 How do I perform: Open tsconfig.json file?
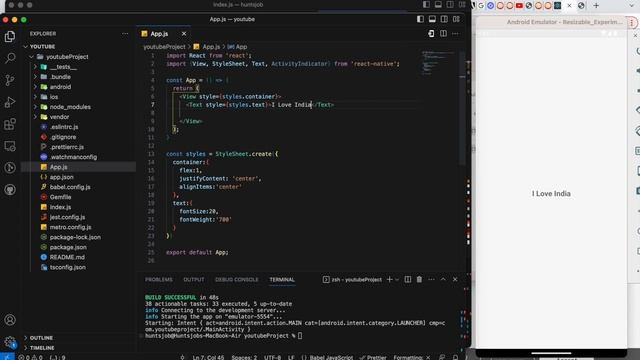pos(68,267)
